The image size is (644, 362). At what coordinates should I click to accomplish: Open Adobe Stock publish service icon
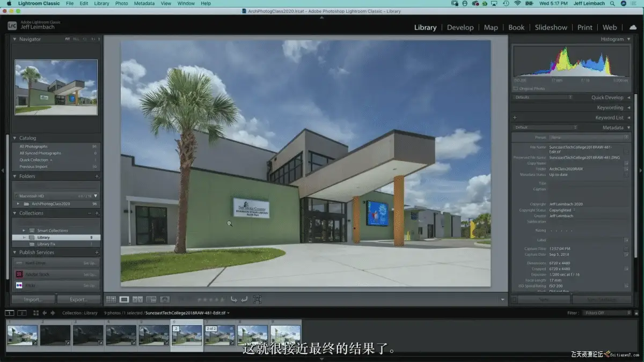[x=19, y=274]
